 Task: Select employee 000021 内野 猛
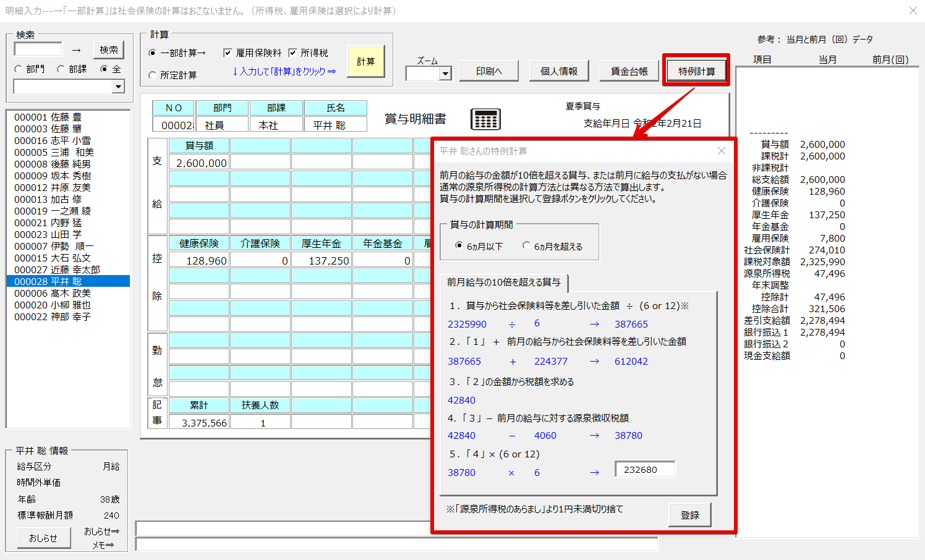click(x=68, y=223)
